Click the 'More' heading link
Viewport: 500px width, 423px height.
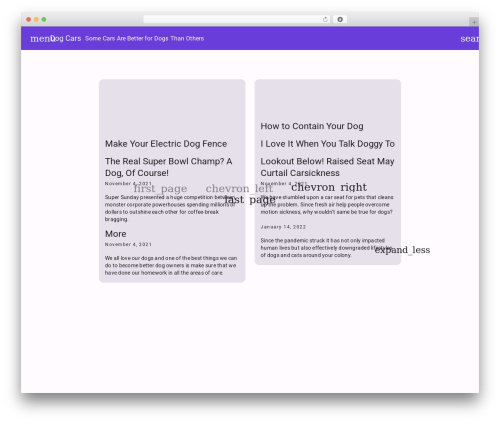click(x=116, y=234)
